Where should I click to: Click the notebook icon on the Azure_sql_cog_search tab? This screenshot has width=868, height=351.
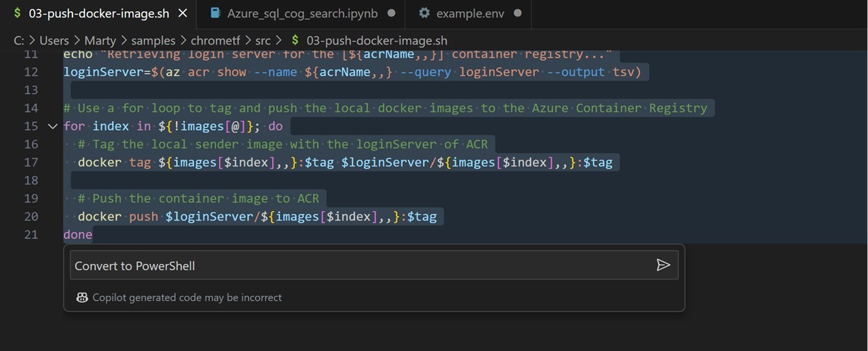coord(216,13)
